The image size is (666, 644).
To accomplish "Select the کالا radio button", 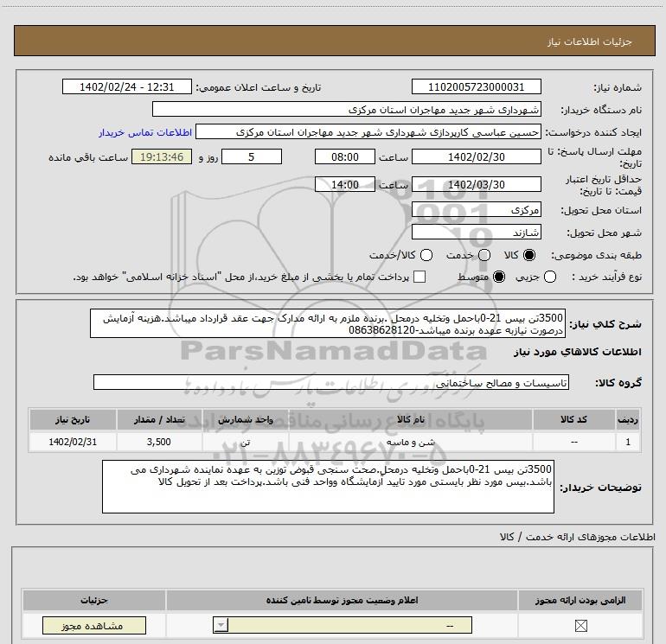I will (x=529, y=255).
